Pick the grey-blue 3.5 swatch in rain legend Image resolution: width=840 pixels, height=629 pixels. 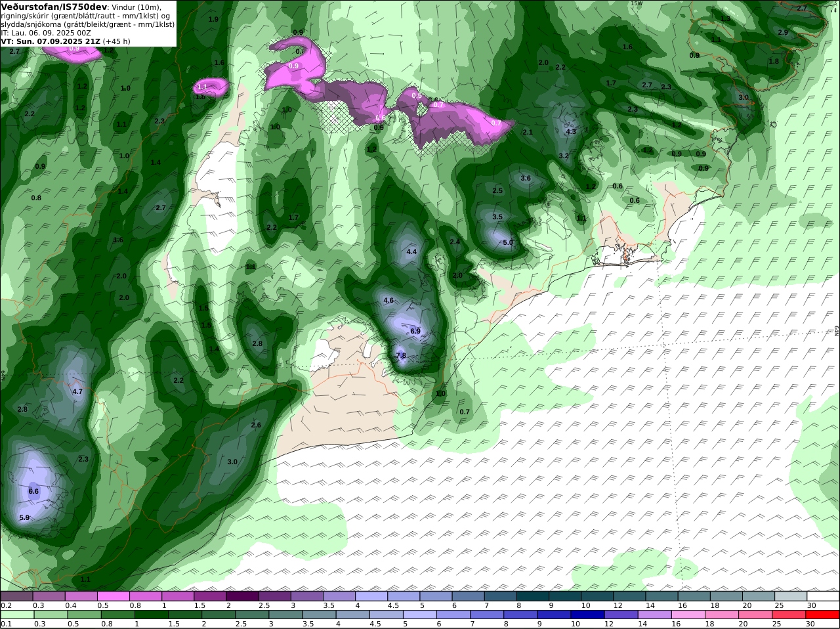click(x=319, y=615)
